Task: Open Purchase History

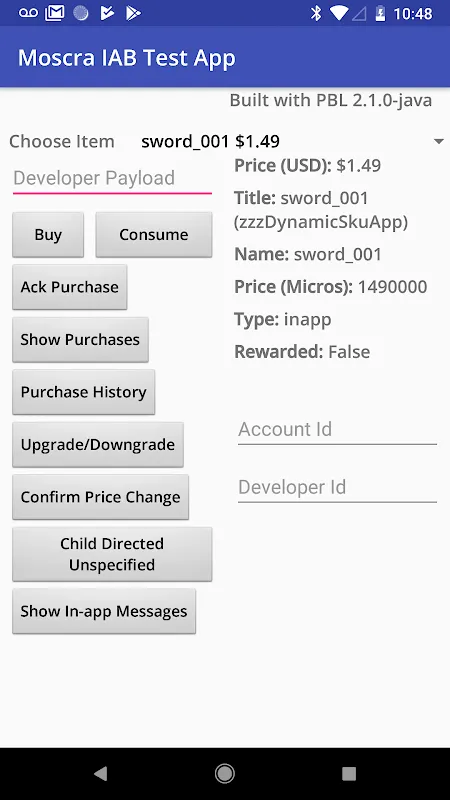Action: (84, 392)
